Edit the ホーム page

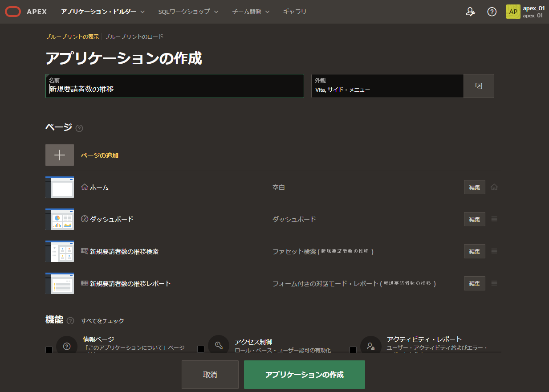click(475, 187)
